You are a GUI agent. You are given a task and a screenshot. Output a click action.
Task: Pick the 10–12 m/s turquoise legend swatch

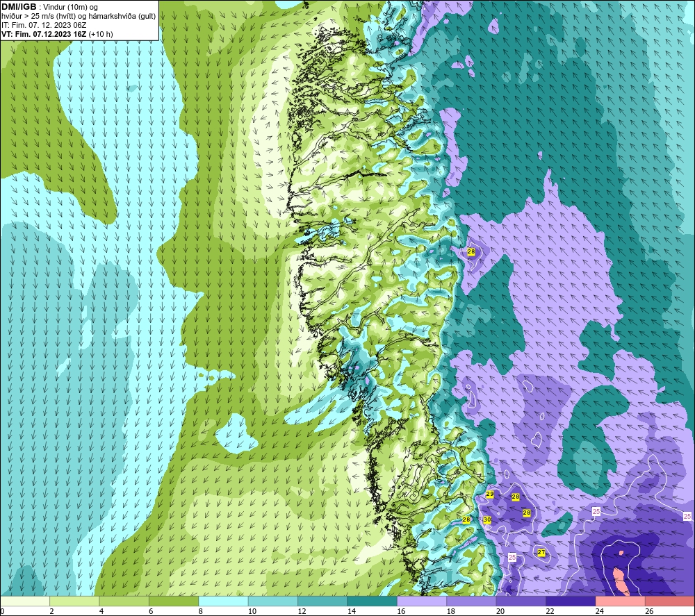[x=273, y=601]
